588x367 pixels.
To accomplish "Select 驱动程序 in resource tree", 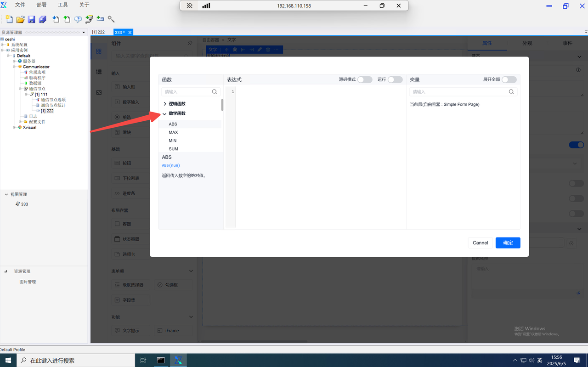I will 37,78.
